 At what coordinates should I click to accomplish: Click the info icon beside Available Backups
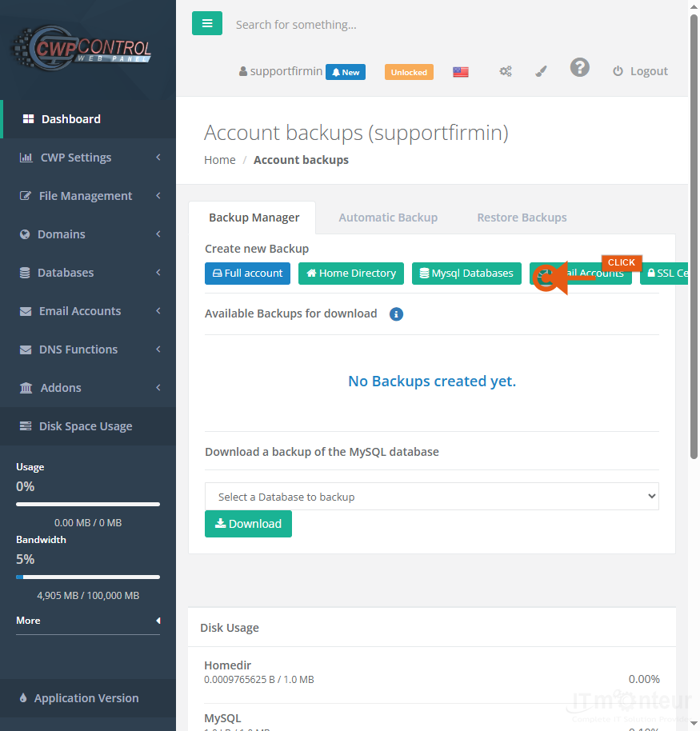397,314
